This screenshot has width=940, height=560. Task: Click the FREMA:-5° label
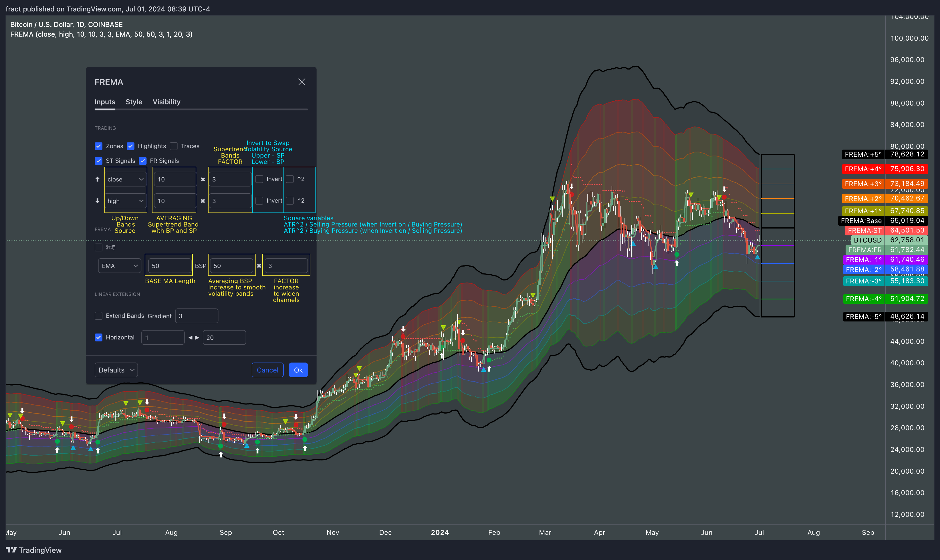(863, 317)
